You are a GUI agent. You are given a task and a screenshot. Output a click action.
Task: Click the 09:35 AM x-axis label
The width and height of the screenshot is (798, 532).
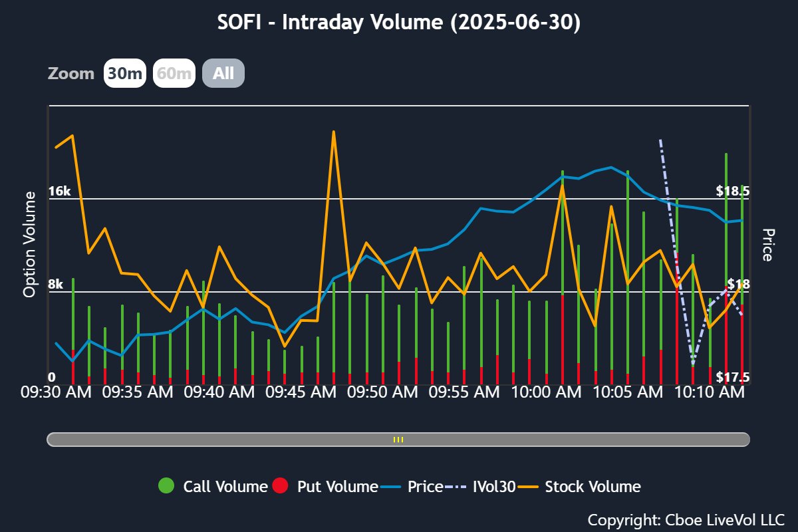(x=138, y=392)
